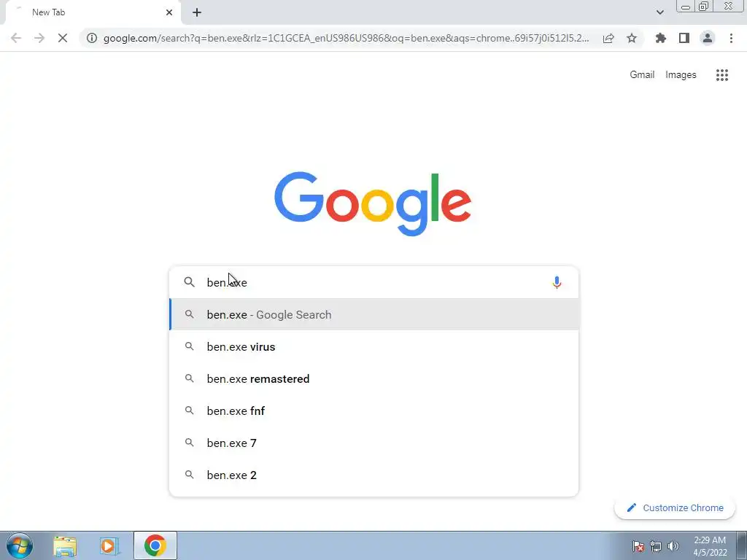Click the voice search microphone icon
This screenshot has width=747, height=560.
pyautogui.click(x=557, y=282)
